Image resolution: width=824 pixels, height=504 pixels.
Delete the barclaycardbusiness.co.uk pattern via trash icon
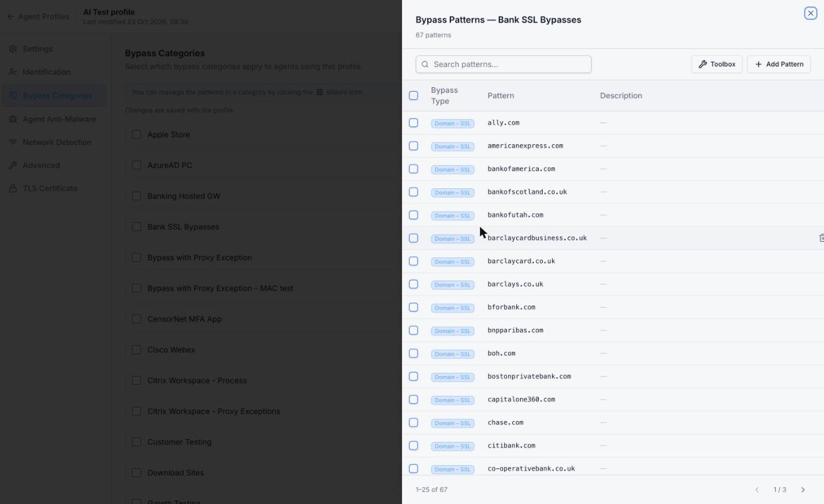coord(821,238)
